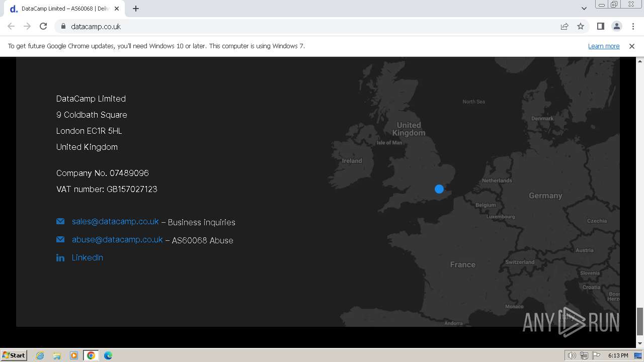Open the File Explorer taskbar icon
Image resolution: width=644 pixels, height=362 pixels.
[57, 355]
